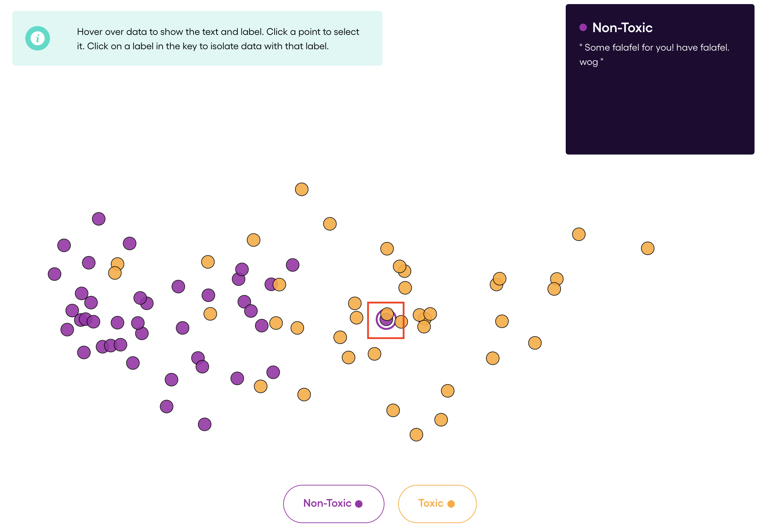The image size is (760, 532).
Task: Select orange point left of Toxic far-right point
Action: pos(579,234)
